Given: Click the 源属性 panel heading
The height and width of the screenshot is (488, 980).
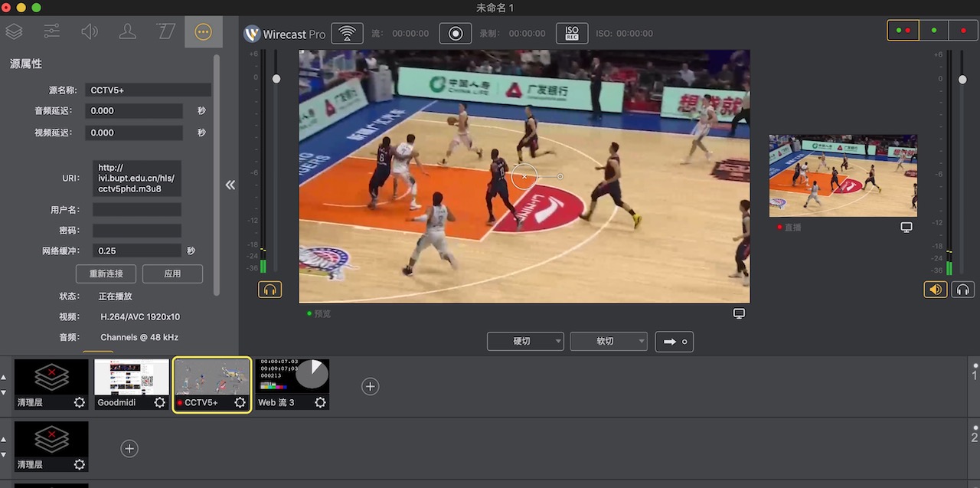Looking at the screenshot, I should [26, 64].
